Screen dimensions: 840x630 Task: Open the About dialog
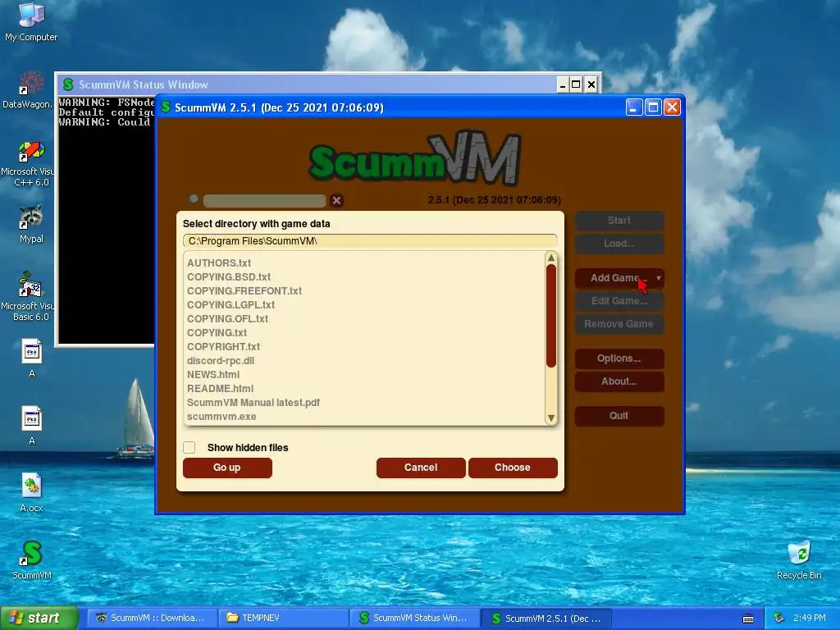pyautogui.click(x=619, y=381)
